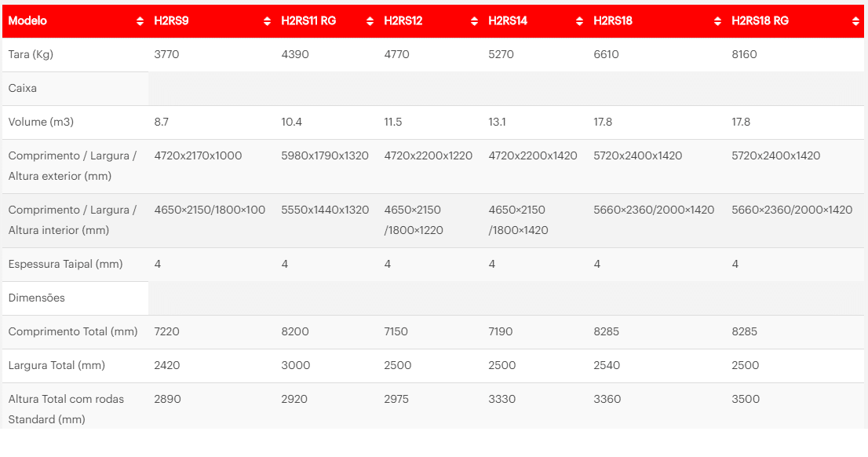
Task: Click the Tara value 3770
Action: (166, 54)
